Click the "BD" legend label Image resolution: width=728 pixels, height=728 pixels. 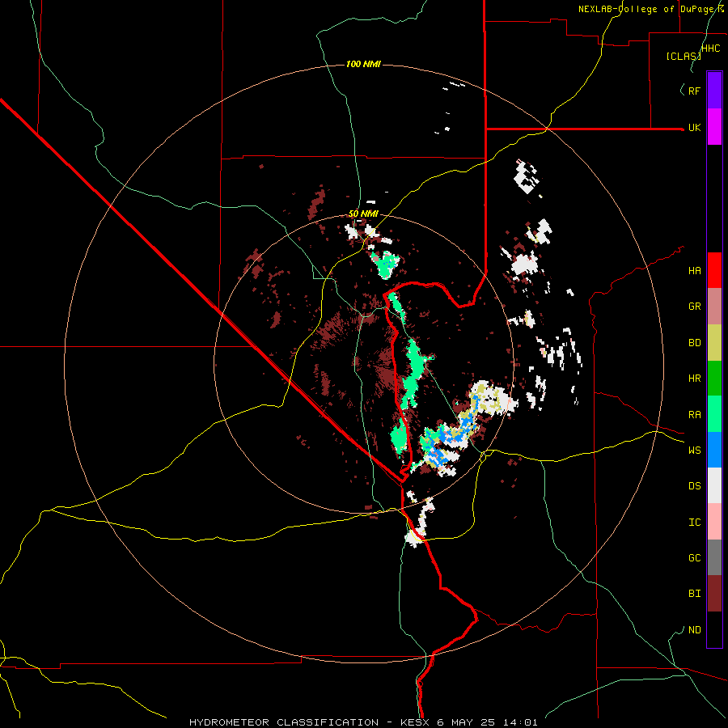[694, 343]
